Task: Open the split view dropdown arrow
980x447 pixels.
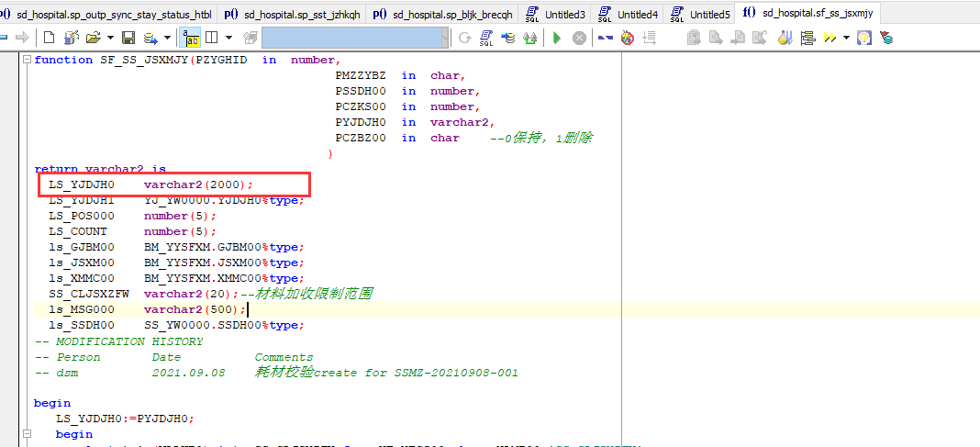Action: (228, 39)
